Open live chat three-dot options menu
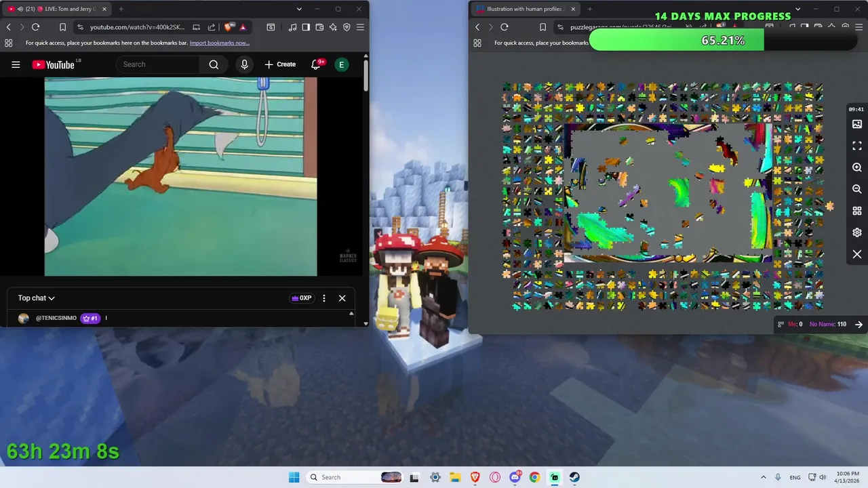 click(x=324, y=298)
